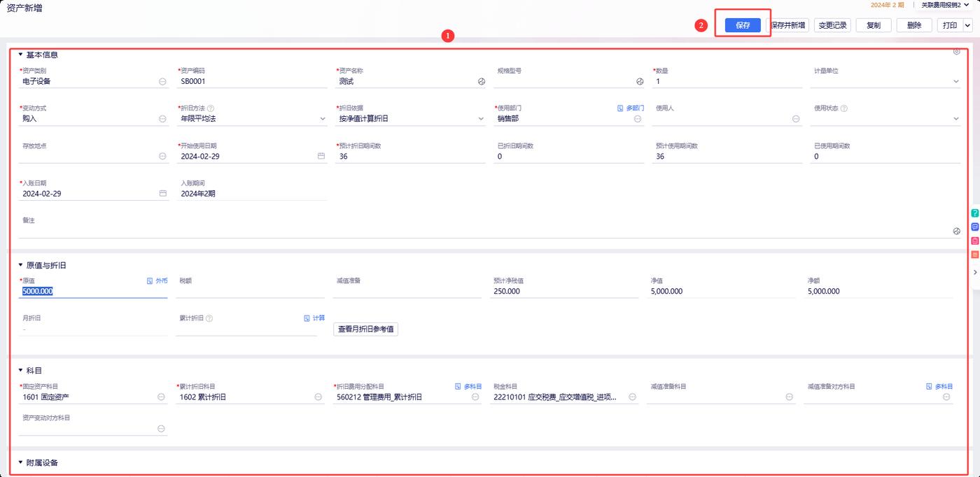Click the round icon in 资产名称 field
The image size is (980, 477).
coord(481,81)
